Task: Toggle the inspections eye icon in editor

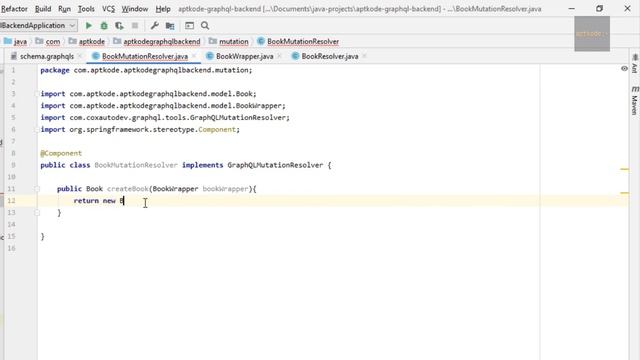Action: click(624, 69)
